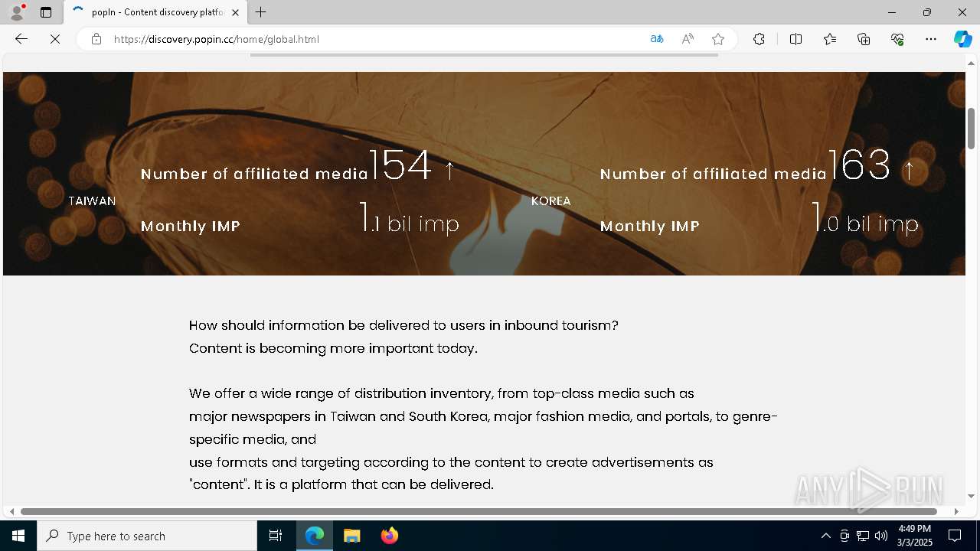Click the taskbar search box
This screenshot has height=551, width=980.
coord(147,536)
